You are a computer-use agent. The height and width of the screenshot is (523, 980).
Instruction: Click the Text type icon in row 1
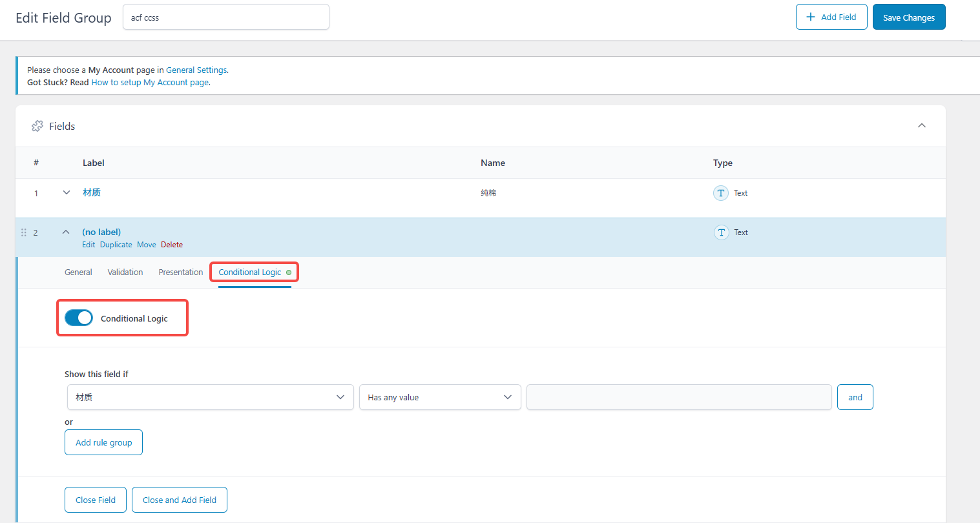pos(720,193)
